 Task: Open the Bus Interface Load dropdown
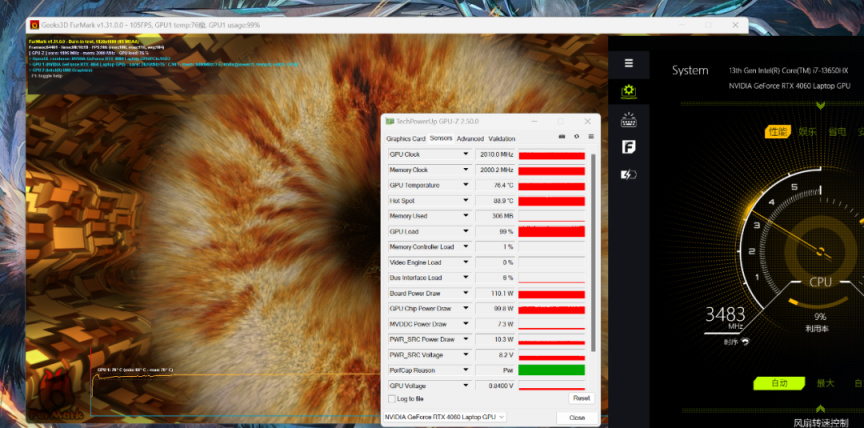coord(466,278)
